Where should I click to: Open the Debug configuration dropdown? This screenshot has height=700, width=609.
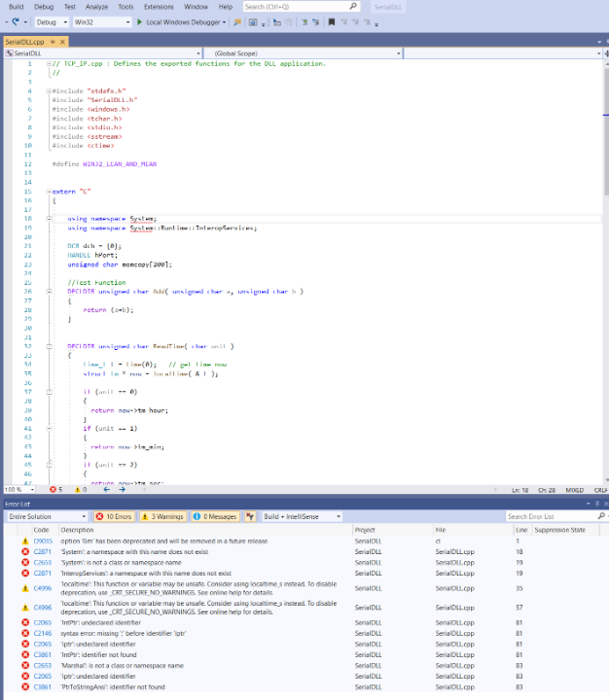click(x=52, y=21)
